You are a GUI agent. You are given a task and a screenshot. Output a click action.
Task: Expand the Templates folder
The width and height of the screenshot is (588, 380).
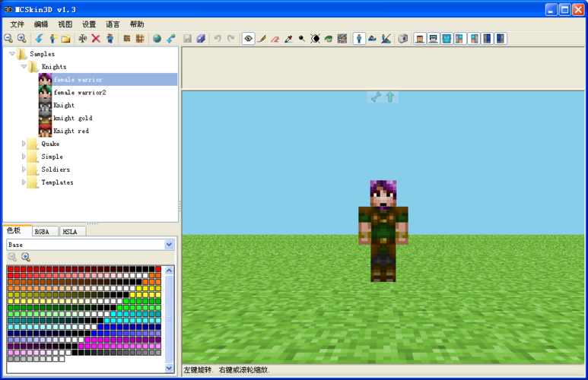coord(24,182)
